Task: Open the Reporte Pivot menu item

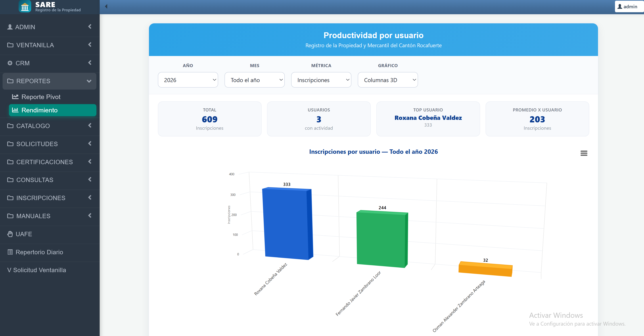Action: coord(53,97)
